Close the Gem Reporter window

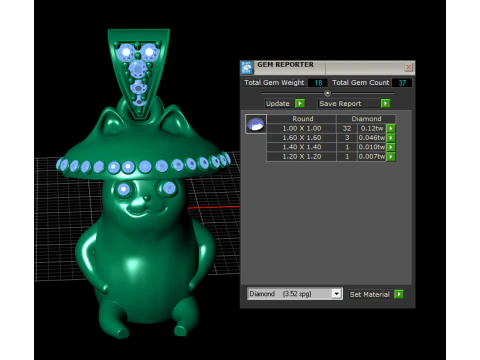point(409,67)
